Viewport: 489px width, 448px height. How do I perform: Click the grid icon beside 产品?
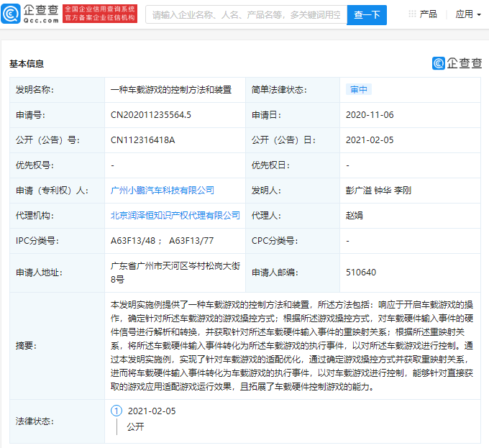[x=412, y=14]
